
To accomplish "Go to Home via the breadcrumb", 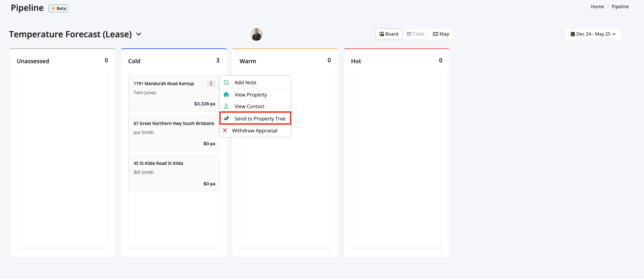I will click(597, 7).
